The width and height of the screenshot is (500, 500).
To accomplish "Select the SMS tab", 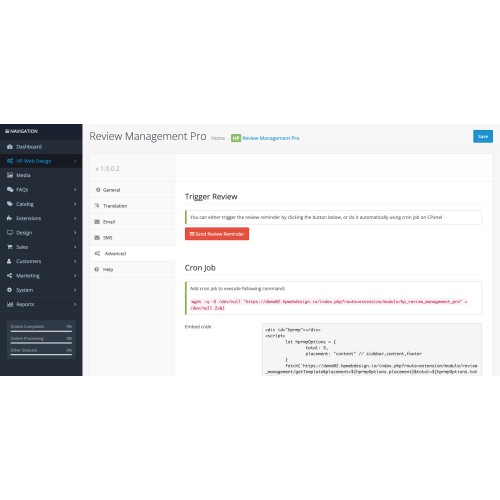I will [132, 238].
